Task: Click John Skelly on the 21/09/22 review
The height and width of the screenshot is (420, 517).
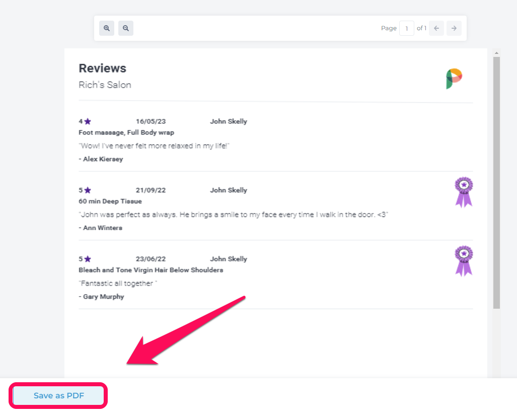Action: point(229,190)
